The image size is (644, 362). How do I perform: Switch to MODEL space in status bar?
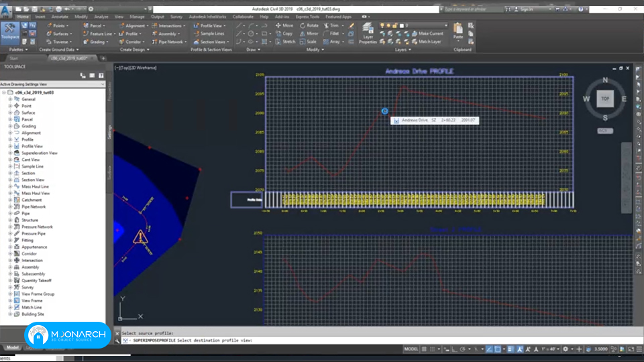[x=411, y=349]
